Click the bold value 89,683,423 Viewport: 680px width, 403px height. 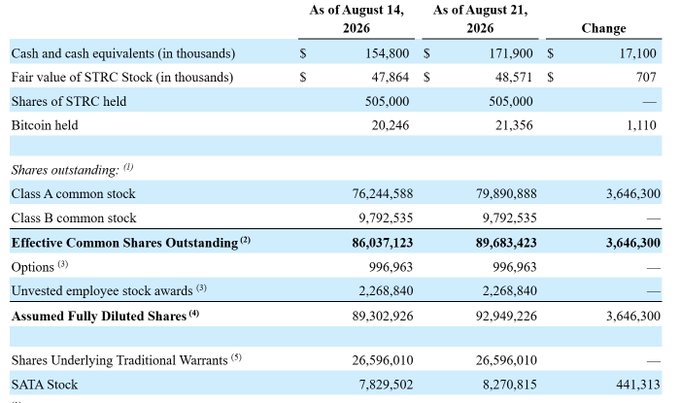tap(506, 243)
